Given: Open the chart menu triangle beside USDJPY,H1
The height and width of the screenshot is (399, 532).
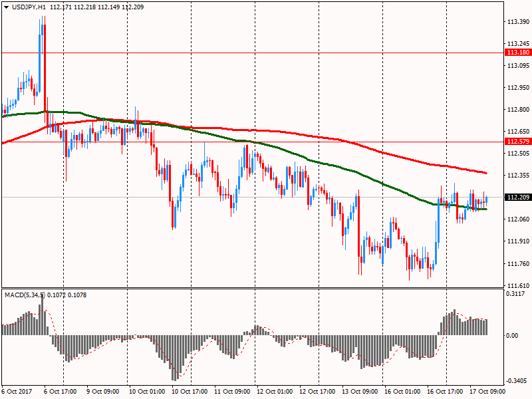Looking at the screenshot, I should [x=7, y=7].
